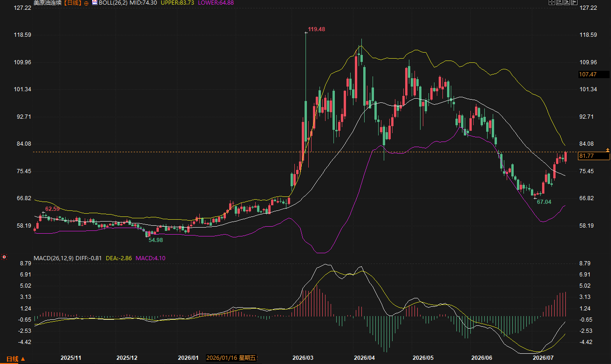The height and width of the screenshot is (364, 611).
Task: Click the 107.47 price box on right axis
Action: (x=593, y=74)
